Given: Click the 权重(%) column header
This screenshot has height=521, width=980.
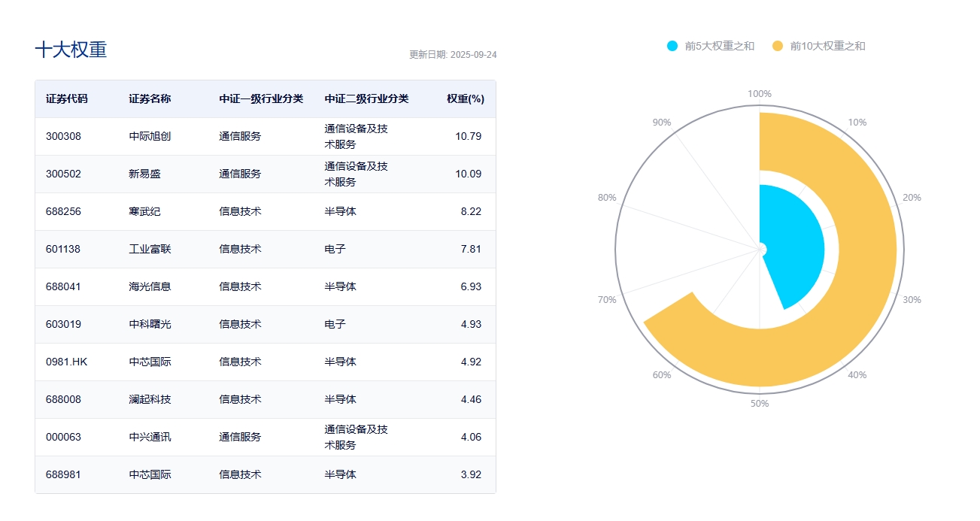Looking at the screenshot, I should pyautogui.click(x=465, y=98).
